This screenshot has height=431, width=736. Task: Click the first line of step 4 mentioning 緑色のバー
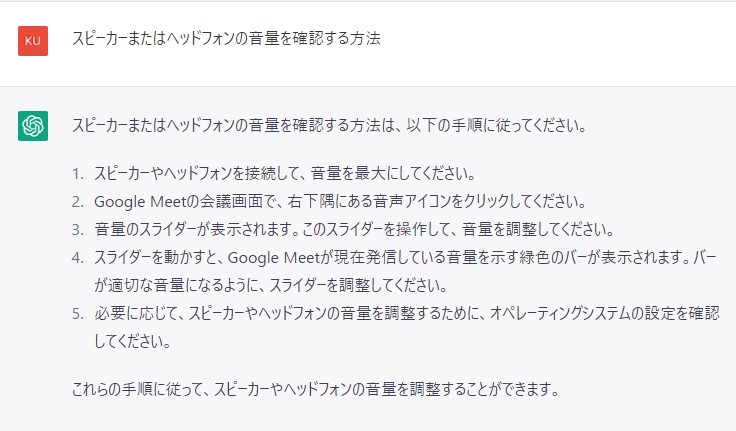[x=406, y=257]
